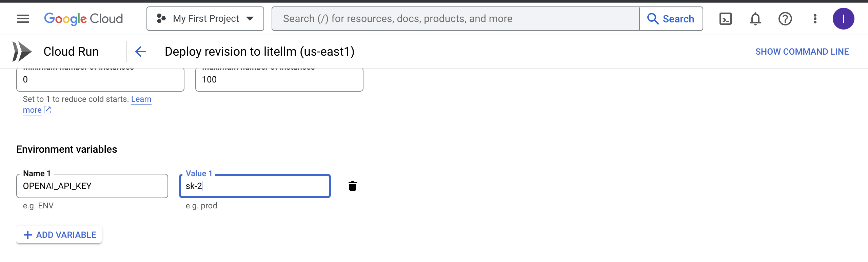Screen dimensions: 868x262
Task: Click the Search button
Action: (x=671, y=19)
